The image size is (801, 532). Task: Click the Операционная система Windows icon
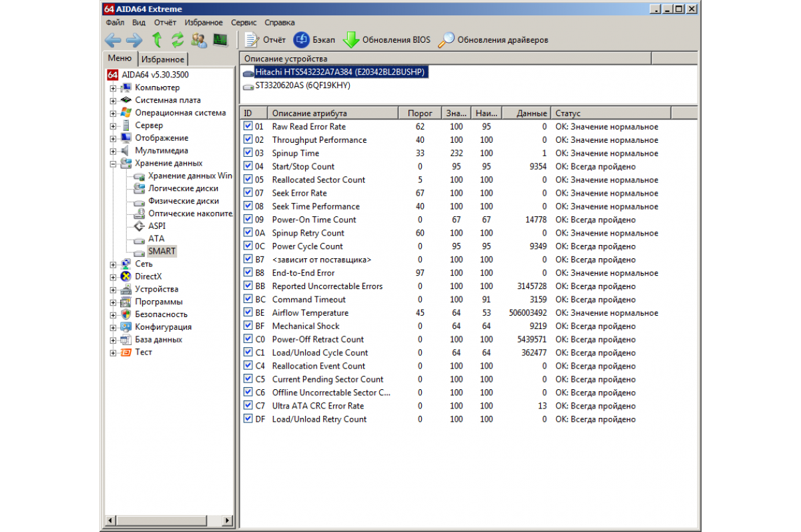pyautogui.click(x=126, y=113)
